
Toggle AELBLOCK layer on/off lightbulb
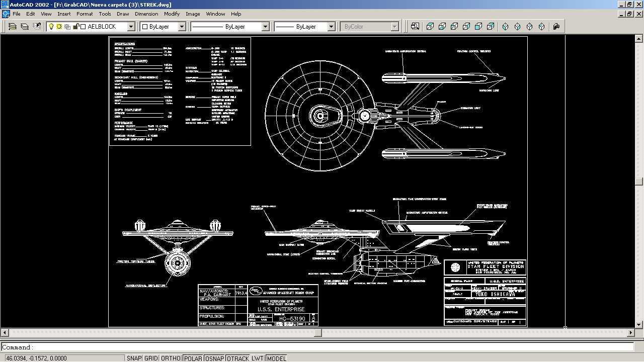point(51,27)
